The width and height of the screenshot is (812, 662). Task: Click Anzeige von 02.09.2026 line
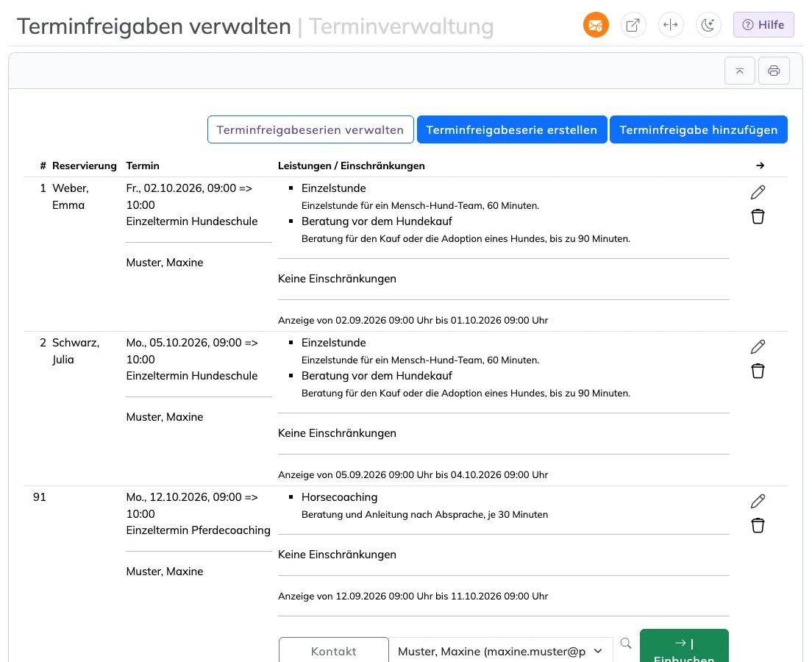click(413, 320)
